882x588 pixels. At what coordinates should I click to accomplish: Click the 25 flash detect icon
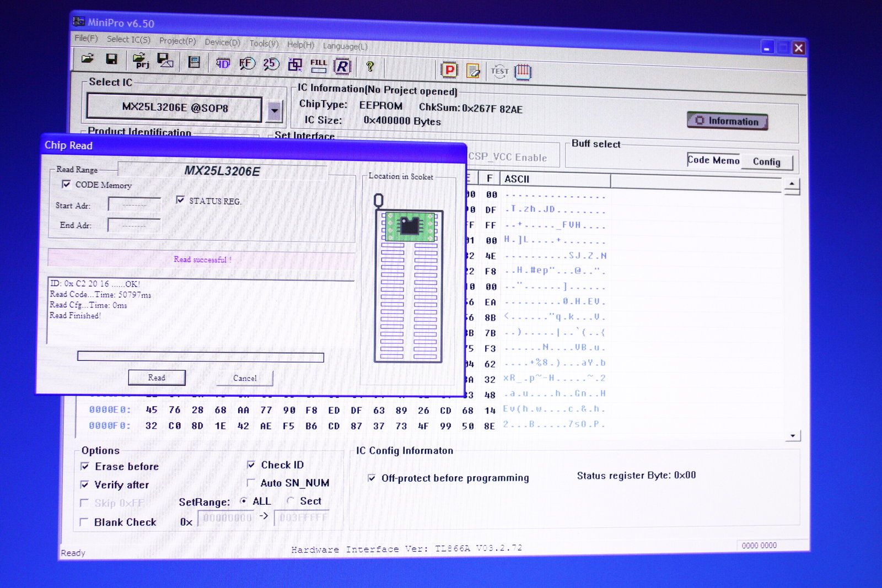[x=271, y=64]
